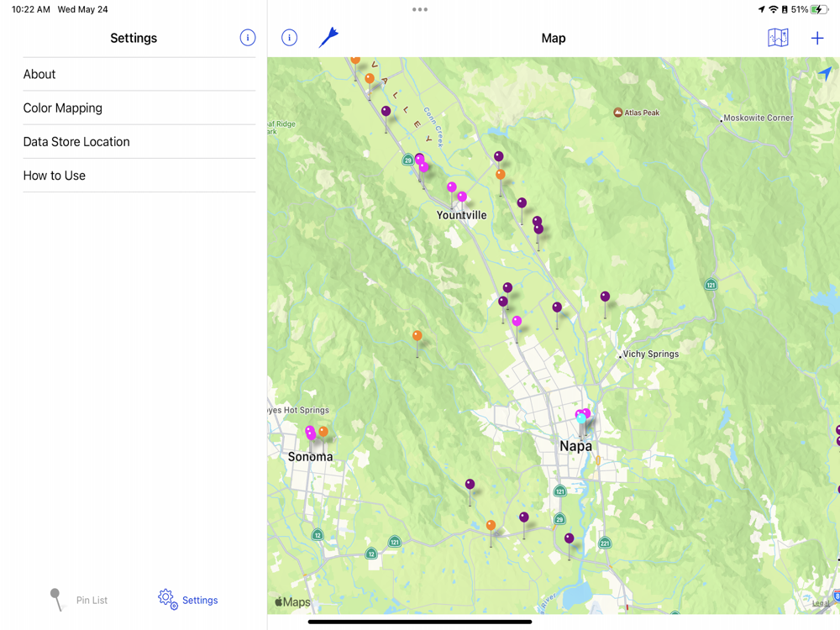Viewport: 840px width, 630px height.
Task: Tap the location tracking arrow on map
Action: tap(825, 73)
